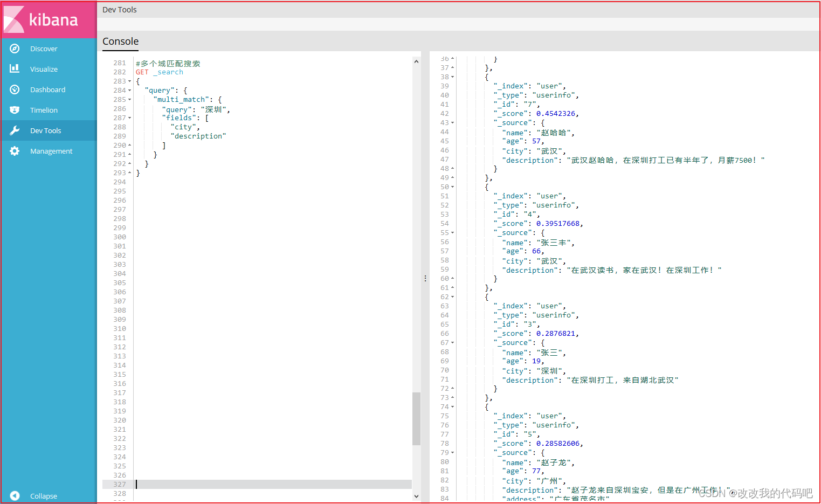
Task: Place cursor on empty editor line 327
Action: pyautogui.click(x=257, y=485)
